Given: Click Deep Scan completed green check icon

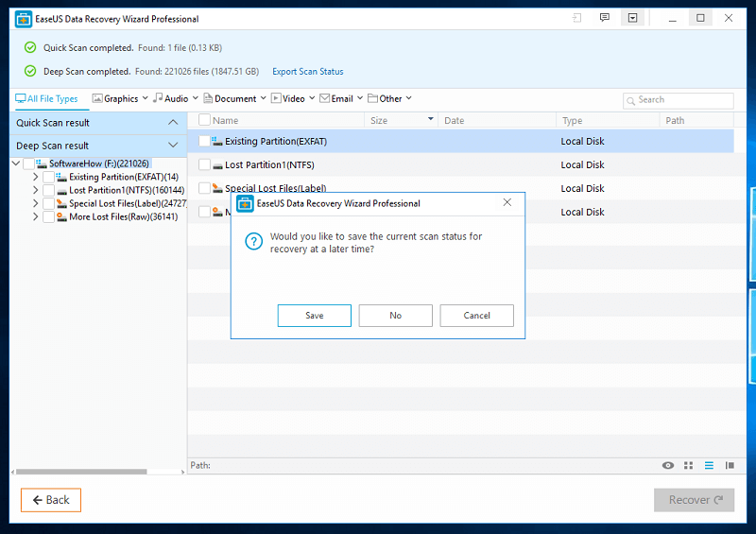Looking at the screenshot, I should pyautogui.click(x=30, y=71).
